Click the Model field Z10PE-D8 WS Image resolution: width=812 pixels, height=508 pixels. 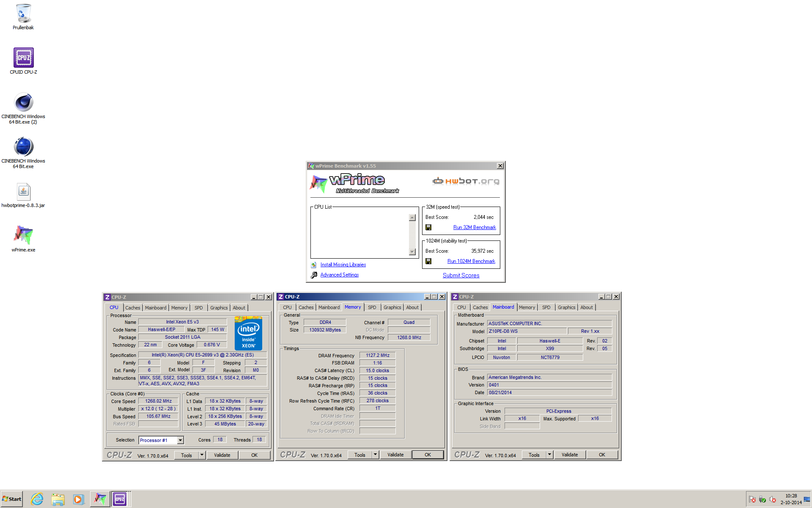click(x=527, y=331)
